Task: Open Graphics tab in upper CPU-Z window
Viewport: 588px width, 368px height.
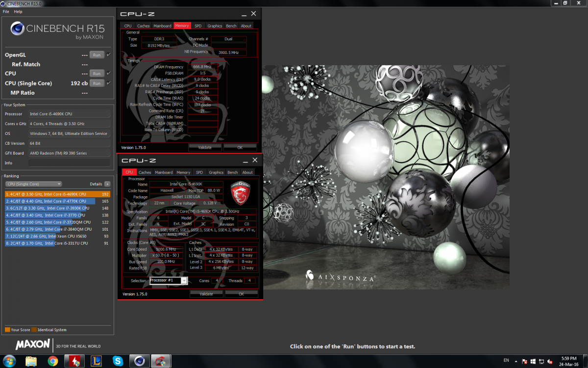Action: [215, 26]
